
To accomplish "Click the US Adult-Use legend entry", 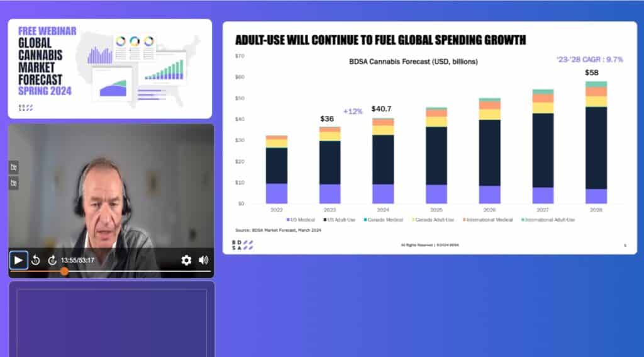I will pyautogui.click(x=339, y=220).
